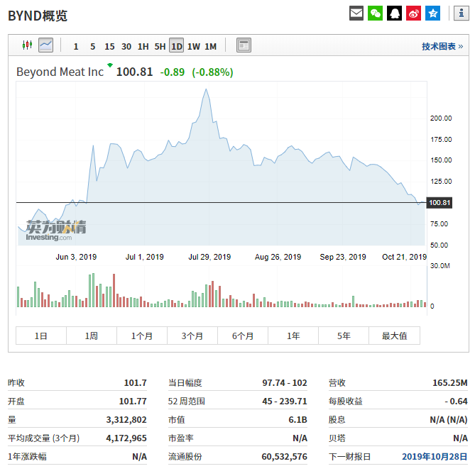Click the Aug 26, 2019 date label
Screen dimensions: 475x476
point(278,257)
